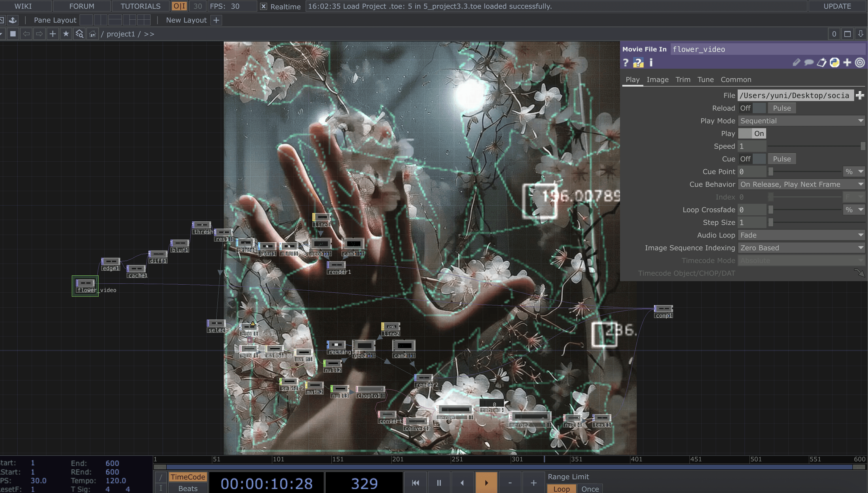
Task: Jump to timeline start button
Action: tap(415, 483)
